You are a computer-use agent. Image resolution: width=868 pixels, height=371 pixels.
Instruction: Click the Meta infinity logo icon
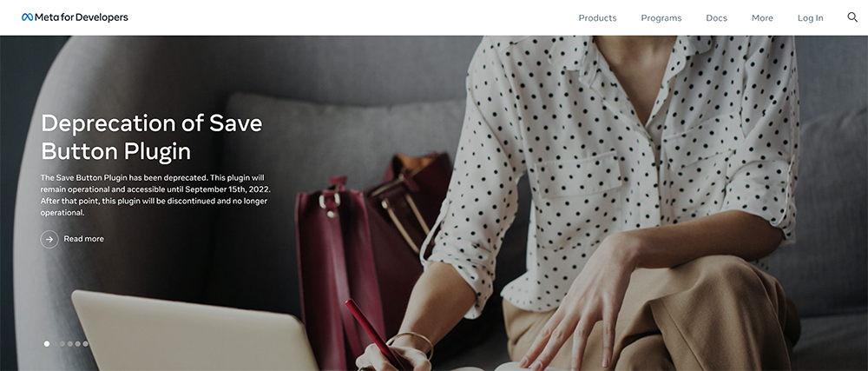tap(27, 17)
